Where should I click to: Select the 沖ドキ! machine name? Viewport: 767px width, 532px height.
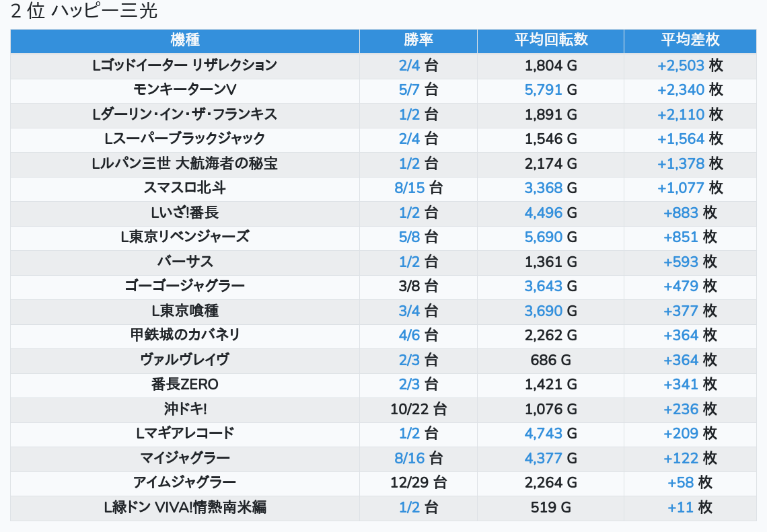(185, 410)
